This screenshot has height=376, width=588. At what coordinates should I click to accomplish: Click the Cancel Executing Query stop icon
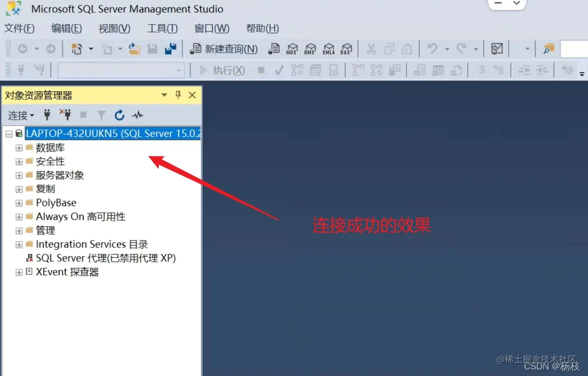pyautogui.click(x=262, y=70)
